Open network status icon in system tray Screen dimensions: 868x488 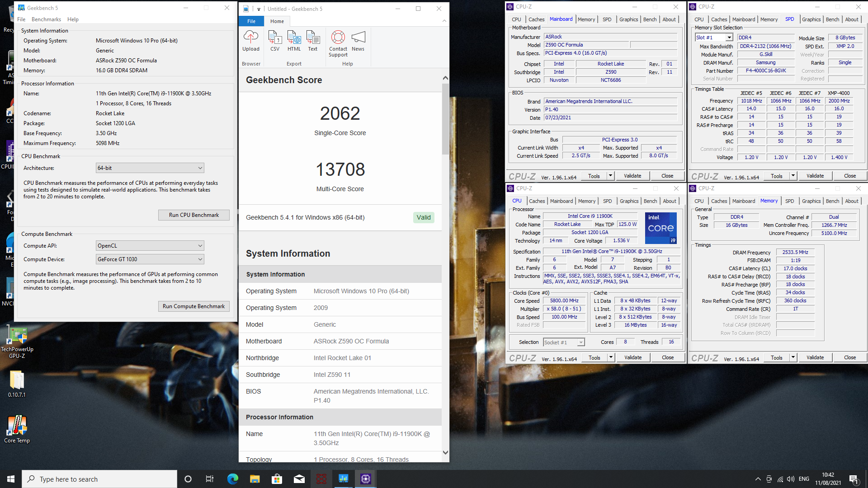click(780, 479)
